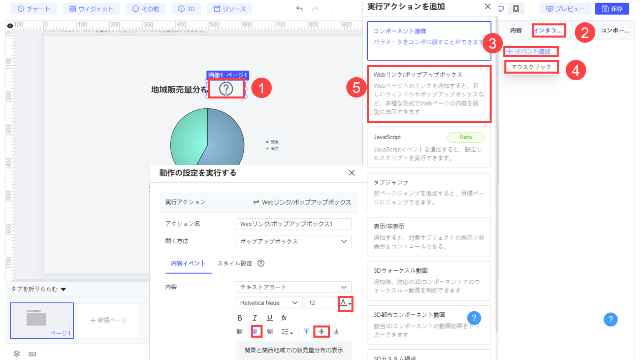
Task: Open the インタラ... tab
Action: tap(549, 30)
